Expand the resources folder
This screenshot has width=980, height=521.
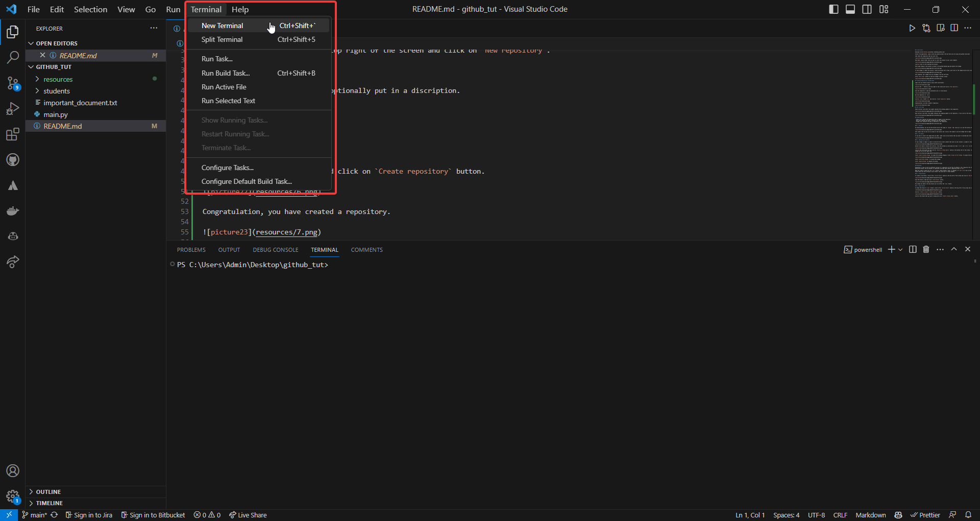[95, 79]
